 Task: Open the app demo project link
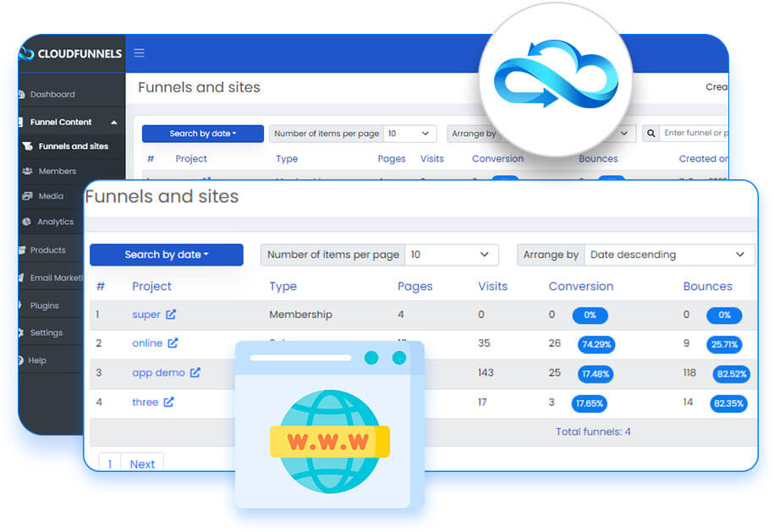tap(157, 373)
